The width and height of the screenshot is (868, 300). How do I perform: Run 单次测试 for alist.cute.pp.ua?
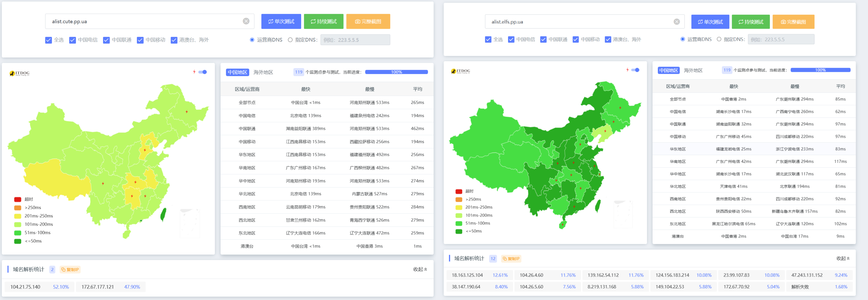(281, 21)
